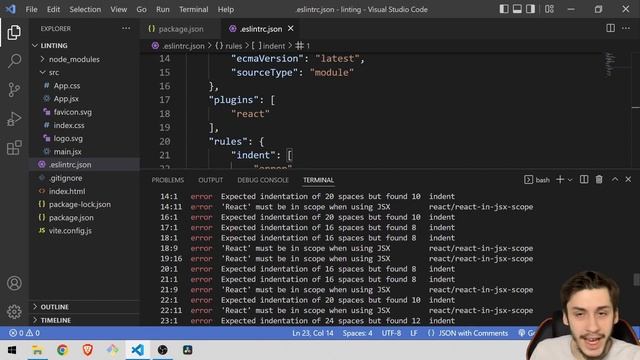
Task: Toggle primary side bar layout icon
Action: (504, 9)
